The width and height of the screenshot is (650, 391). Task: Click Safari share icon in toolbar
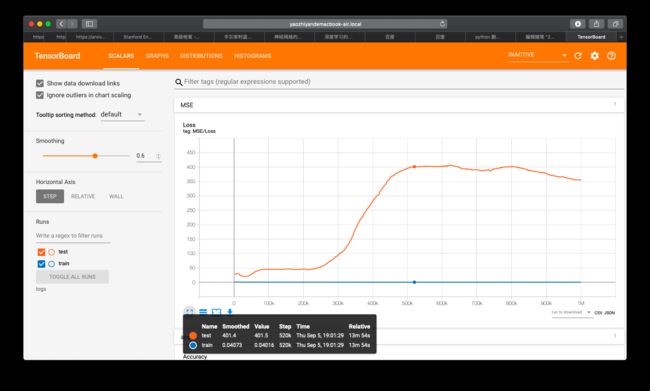pyautogui.click(x=596, y=24)
